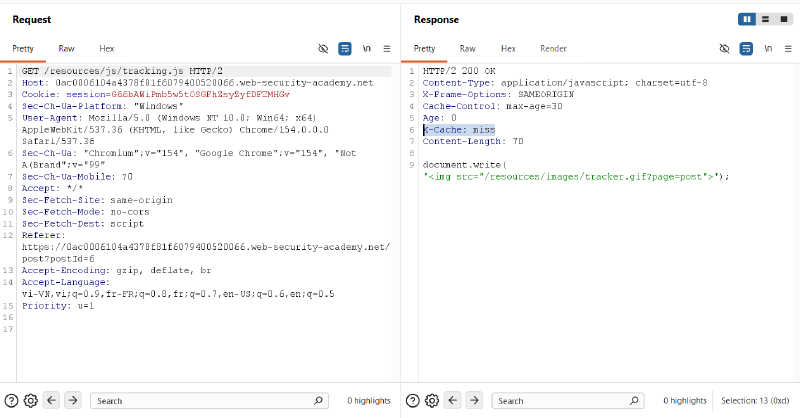This screenshot has width=800, height=418.
Task: Focus the Response search field
Action: [568, 401]
